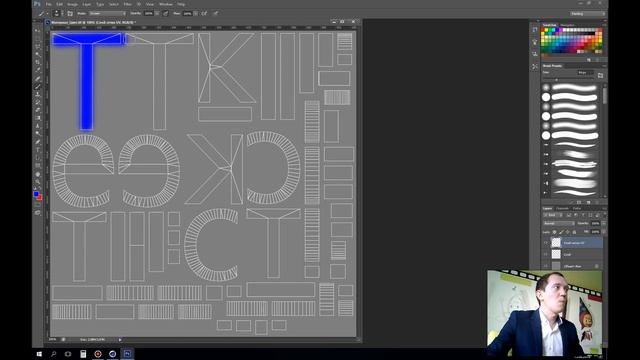
Task: Select the Pen tool
Action: click(38, 142)
